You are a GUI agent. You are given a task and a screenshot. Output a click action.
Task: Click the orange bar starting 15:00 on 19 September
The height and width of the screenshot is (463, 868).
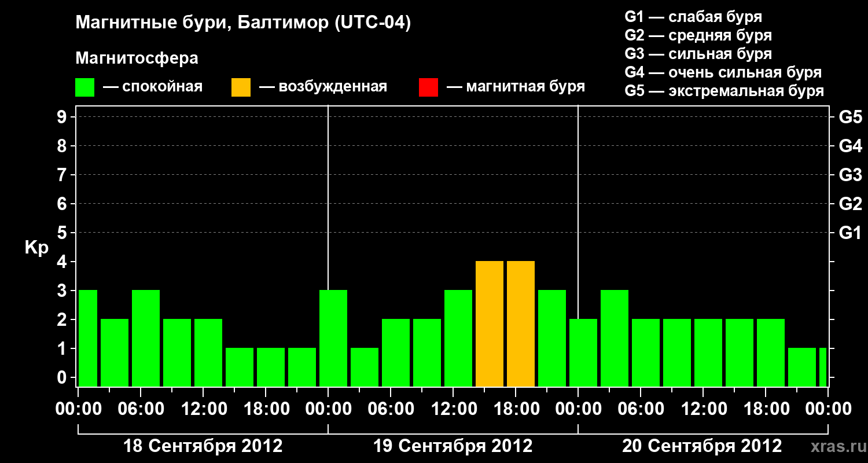point(490,324)
